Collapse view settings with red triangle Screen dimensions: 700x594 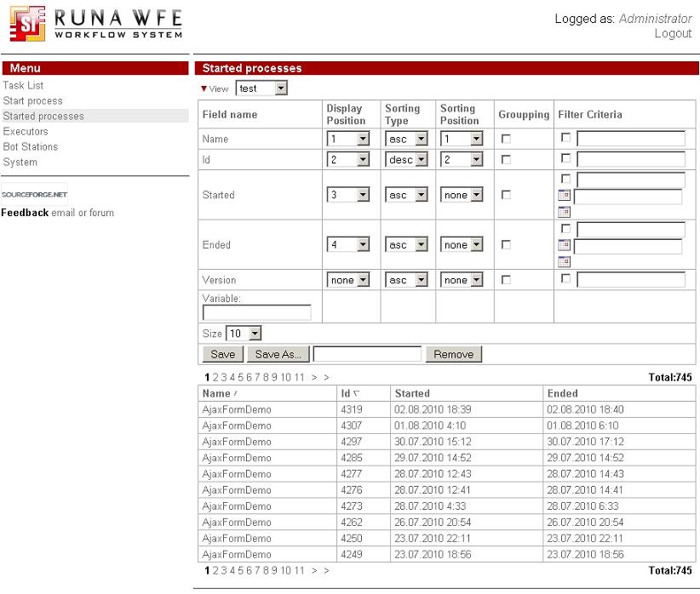203,87
